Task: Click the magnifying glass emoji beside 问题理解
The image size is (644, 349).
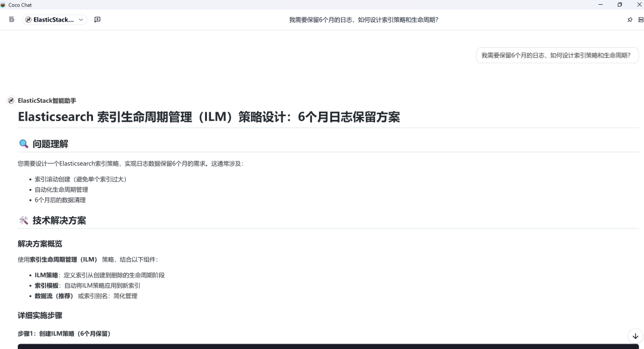Action: pyautogui.click(x=23, y=143)
